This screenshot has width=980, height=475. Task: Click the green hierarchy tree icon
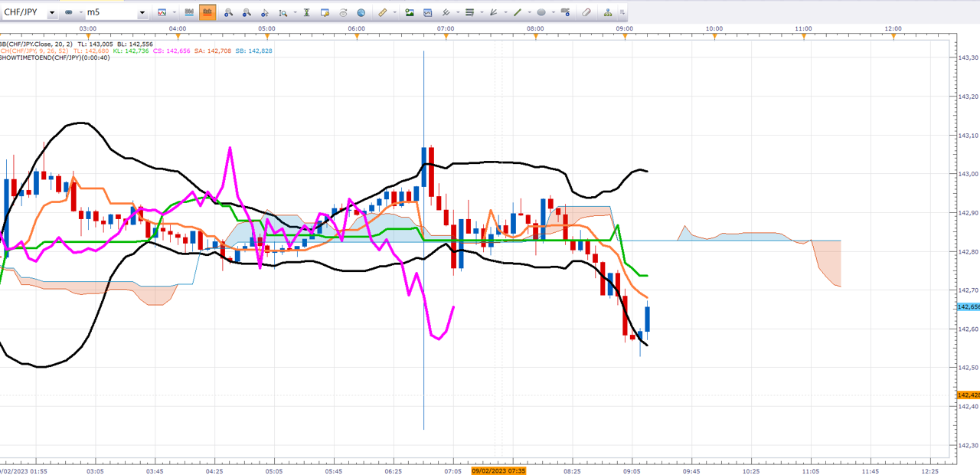click(608, 12)
